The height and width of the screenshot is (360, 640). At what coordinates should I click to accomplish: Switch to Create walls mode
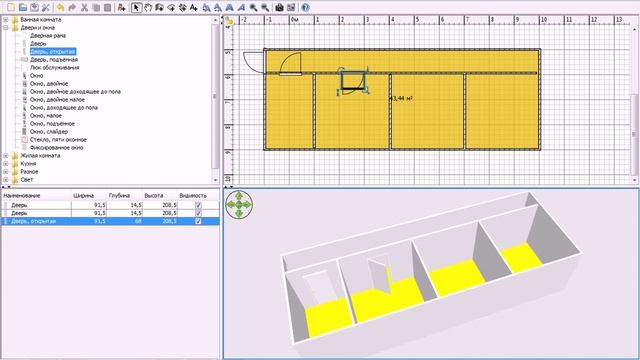159,7
